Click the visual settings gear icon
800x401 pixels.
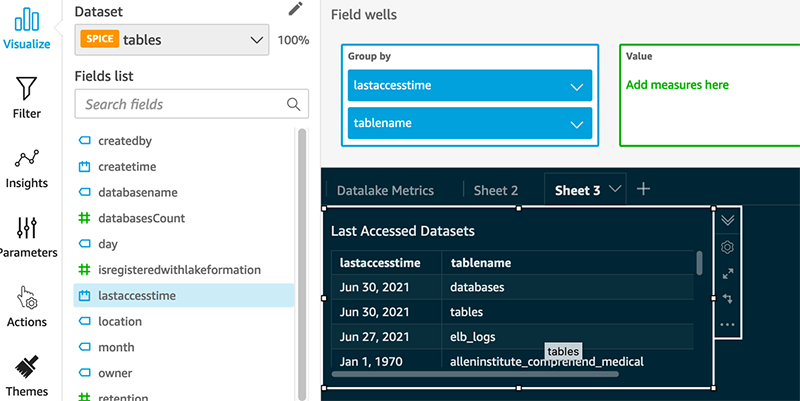click(x=727, y=246)
